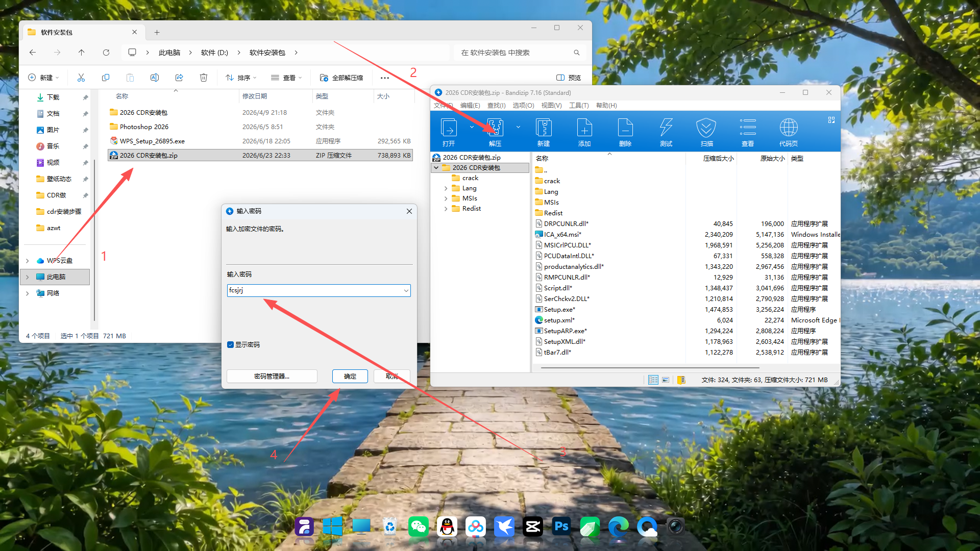Click the 解压 (Extract) icon in Bandizip
980x551 pixels.
[x=495, y=132]
